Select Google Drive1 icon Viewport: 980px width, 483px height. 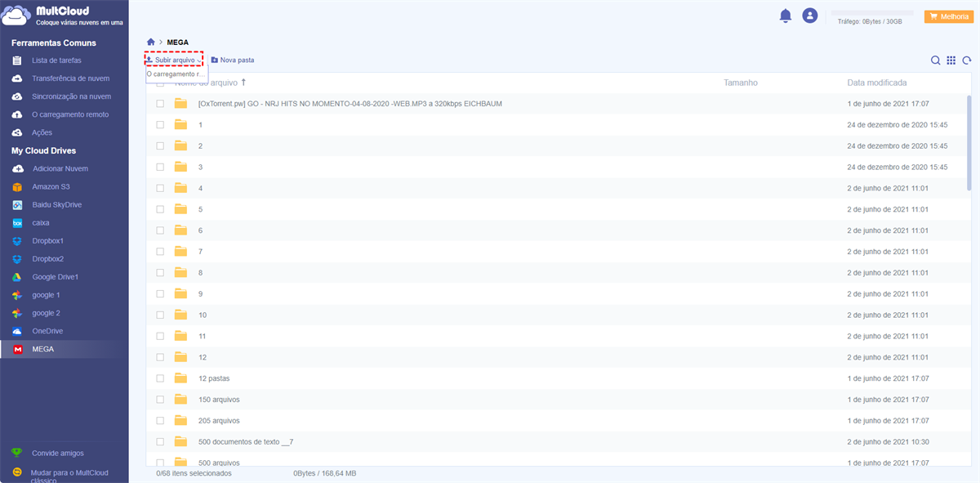(17, 277)
